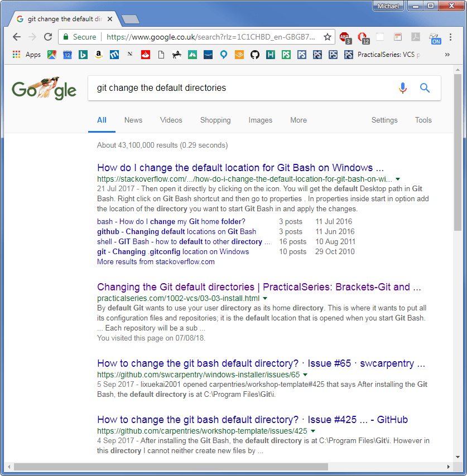Open the Michael profile button
Image resolution: width=467 pixels, height=476 pixels.
pyautogui.click(x=388, y=6)
